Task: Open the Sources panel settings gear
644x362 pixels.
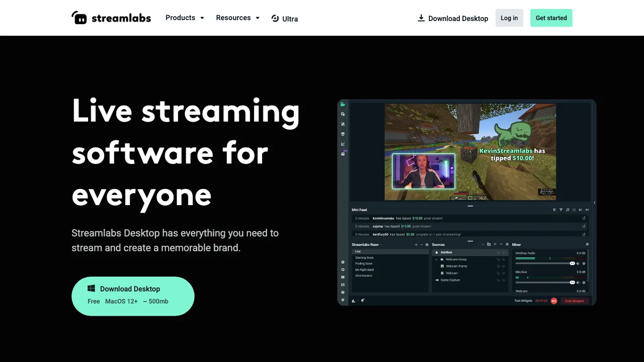Action: point(507,244)
